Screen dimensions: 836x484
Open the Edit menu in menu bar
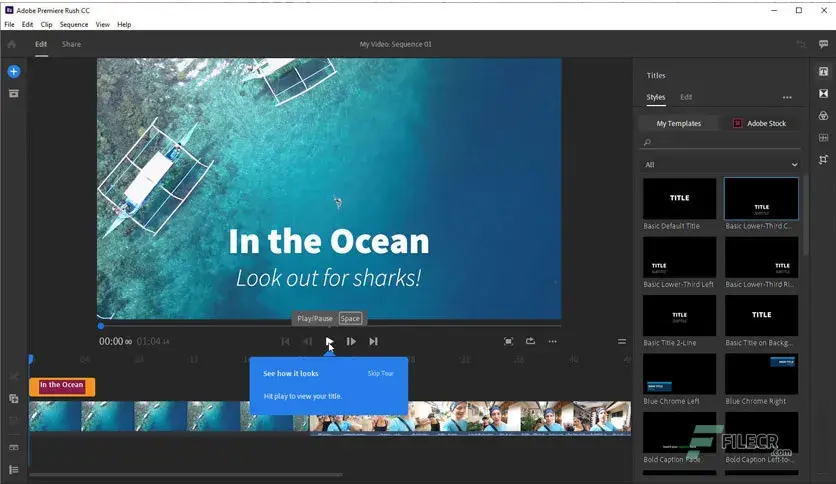tap(27, 25)
